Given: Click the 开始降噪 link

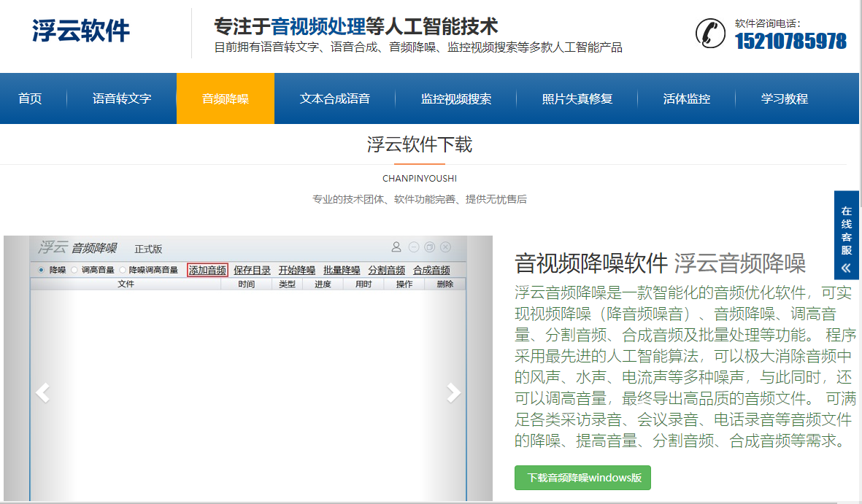Looking at the screenshot, I should coord(297,270).
